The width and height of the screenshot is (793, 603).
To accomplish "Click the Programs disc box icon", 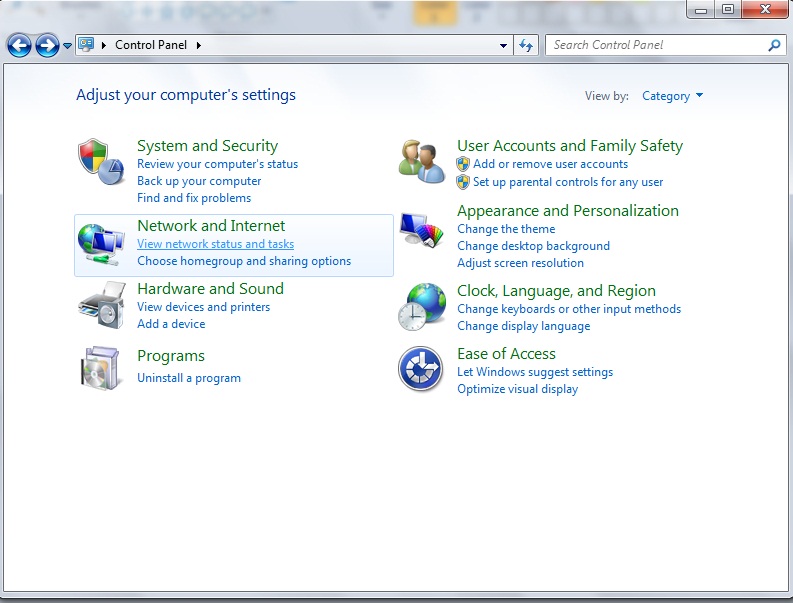I will click(102, 367).
